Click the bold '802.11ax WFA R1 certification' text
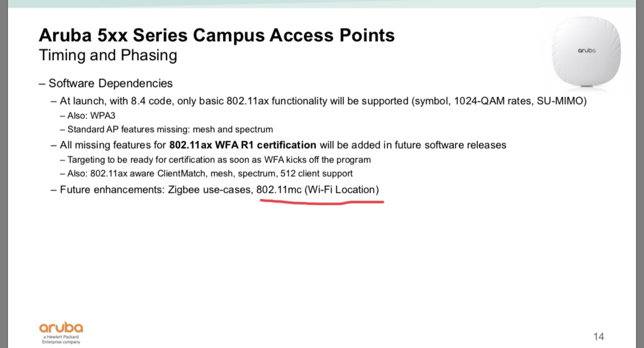 point(243,145)
